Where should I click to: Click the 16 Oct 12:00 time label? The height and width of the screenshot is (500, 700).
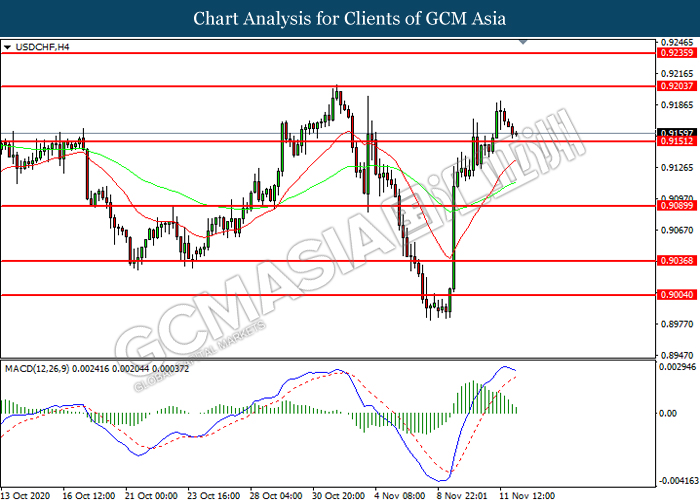pyautogui.click(x=88, y=495)
